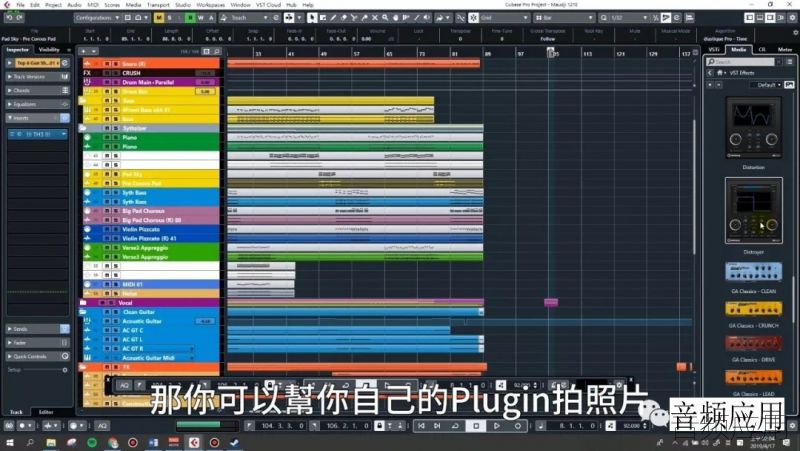Click the Undo arrow in the toolbar
The height and width of the screenshot is (451, 800).
tap(9, 17)
